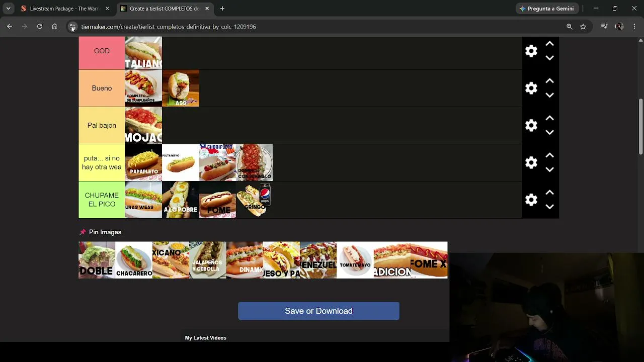Select the MOJADO completo image

(x=143, y=125)
